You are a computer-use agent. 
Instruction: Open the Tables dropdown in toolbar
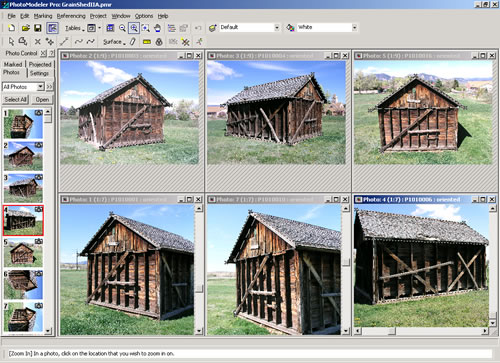pyautogui.click(x=75, y=28)
